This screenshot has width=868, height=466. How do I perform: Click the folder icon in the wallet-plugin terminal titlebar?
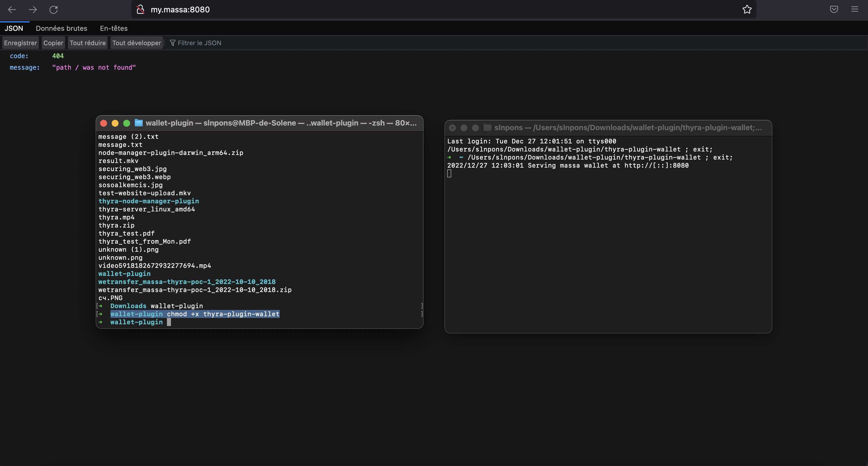[138, 123]
